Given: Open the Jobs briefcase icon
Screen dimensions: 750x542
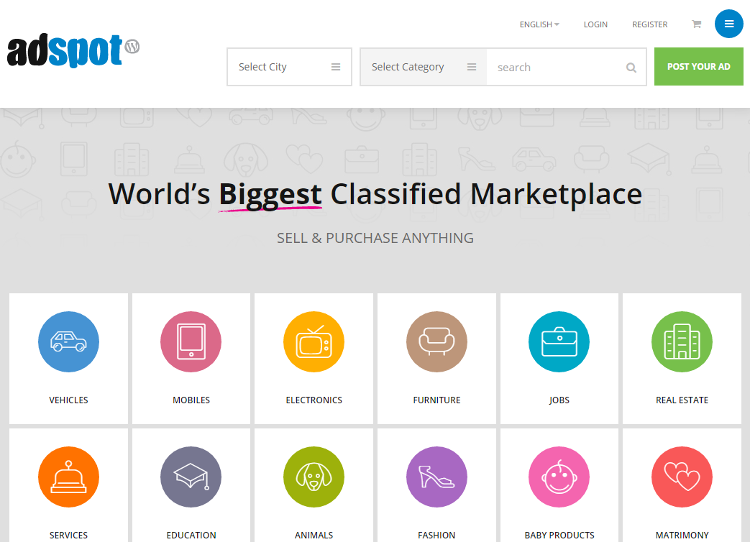Looking at the screenshot, I should tap(559, 342).
